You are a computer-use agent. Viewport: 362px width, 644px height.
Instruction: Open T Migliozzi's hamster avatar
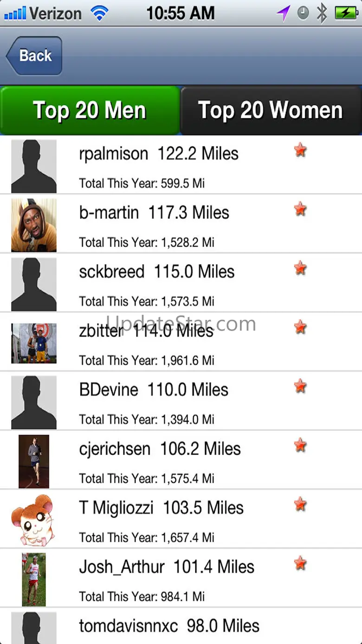pyautogui.click(x=32, y=520)
